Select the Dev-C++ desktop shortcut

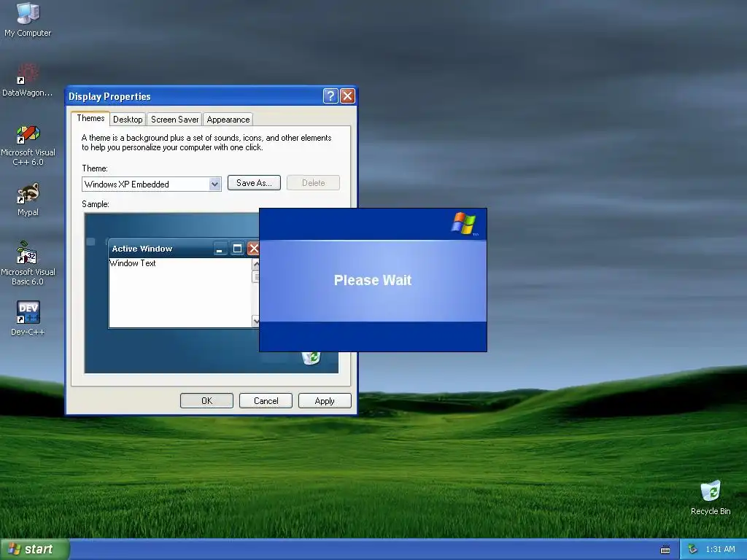[x=28, y=318]
